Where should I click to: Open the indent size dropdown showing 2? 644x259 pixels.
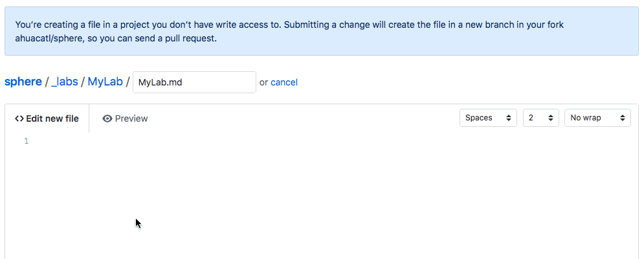(540, 118)
